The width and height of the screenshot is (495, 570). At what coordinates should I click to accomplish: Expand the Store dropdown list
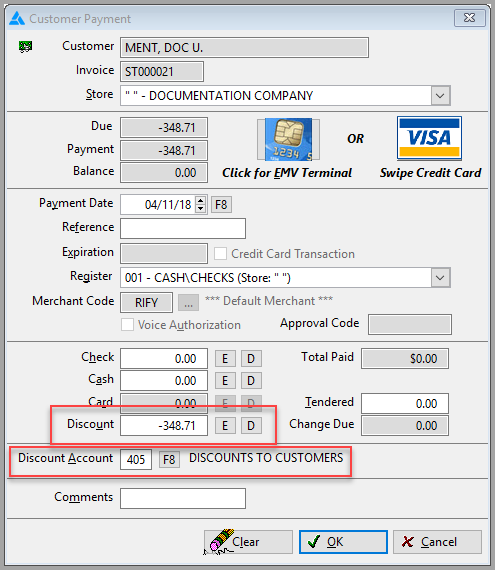pyautogui.click(x=440, y=96)
